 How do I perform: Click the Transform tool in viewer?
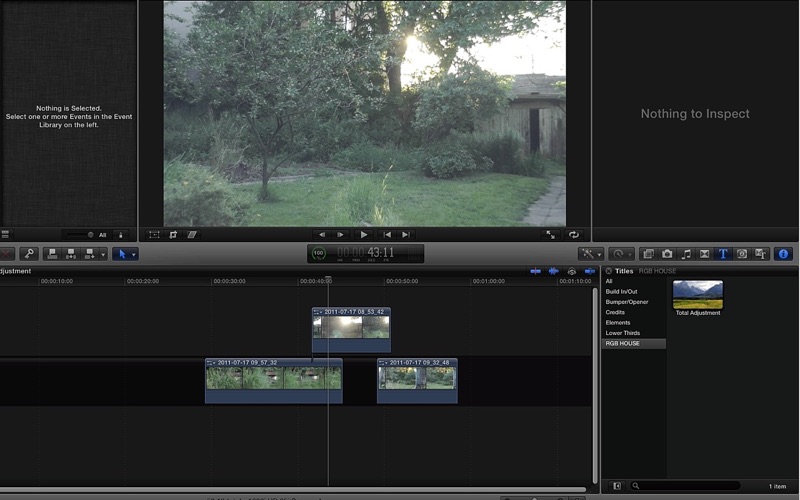154,235
